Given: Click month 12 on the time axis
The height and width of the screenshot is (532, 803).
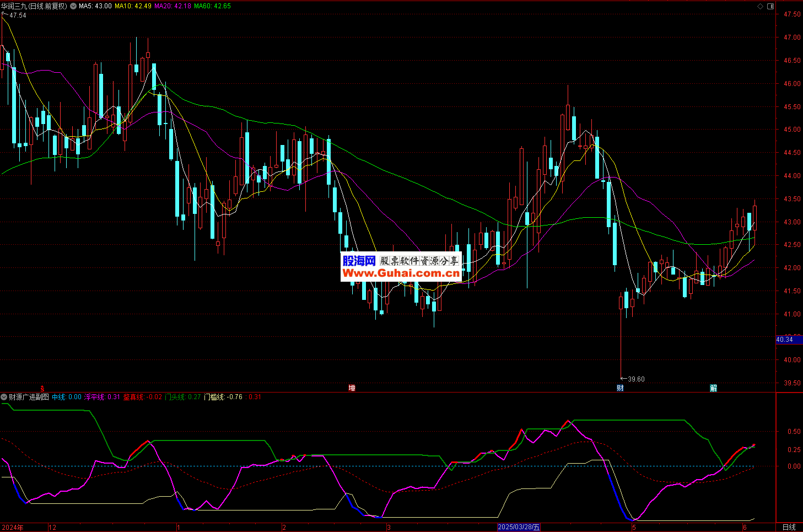Looking at the screenshot, I should pyautogui.click(x=52, y=528).
